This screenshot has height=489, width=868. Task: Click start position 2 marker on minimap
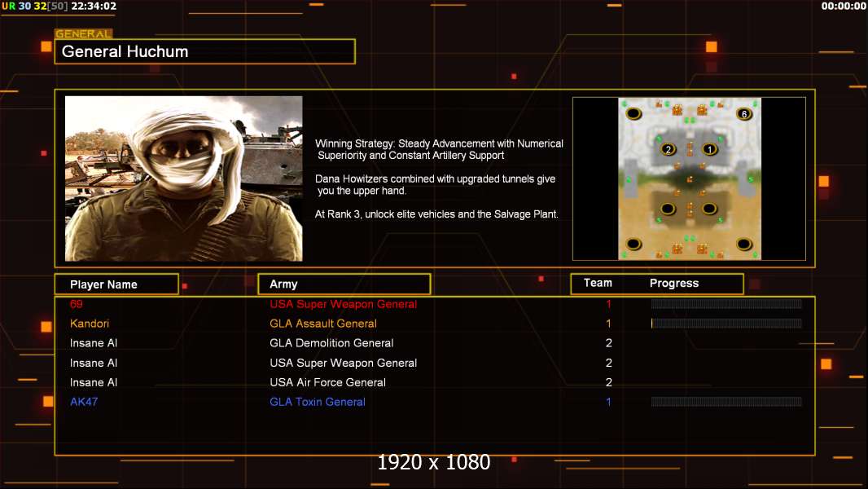point(669,149)
